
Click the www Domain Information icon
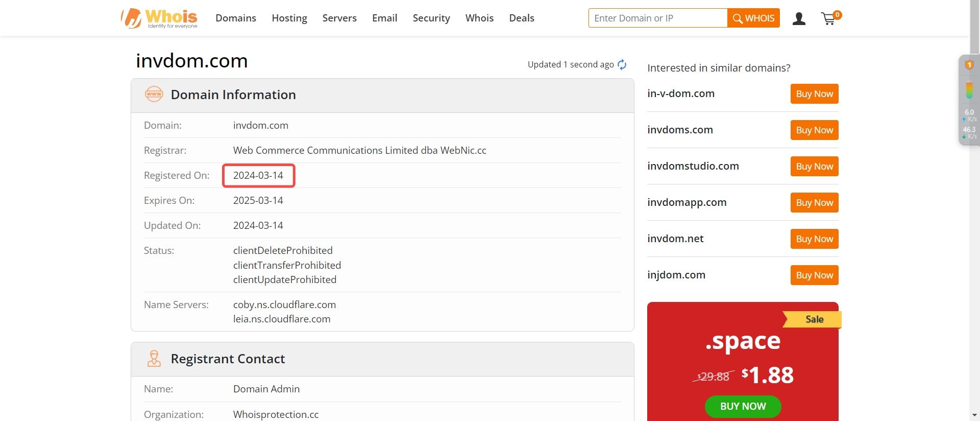(154, 95)
